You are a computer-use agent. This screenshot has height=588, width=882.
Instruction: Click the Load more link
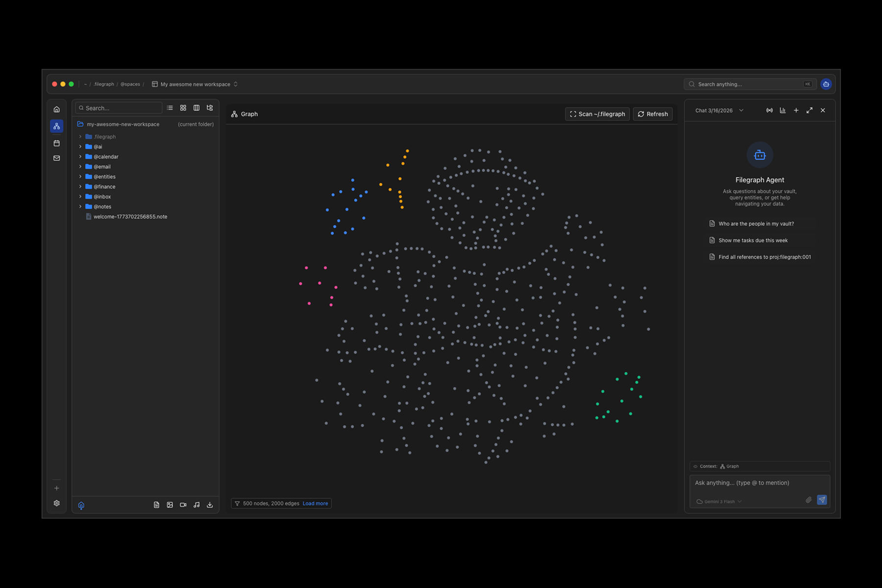(x=315, y=504)
